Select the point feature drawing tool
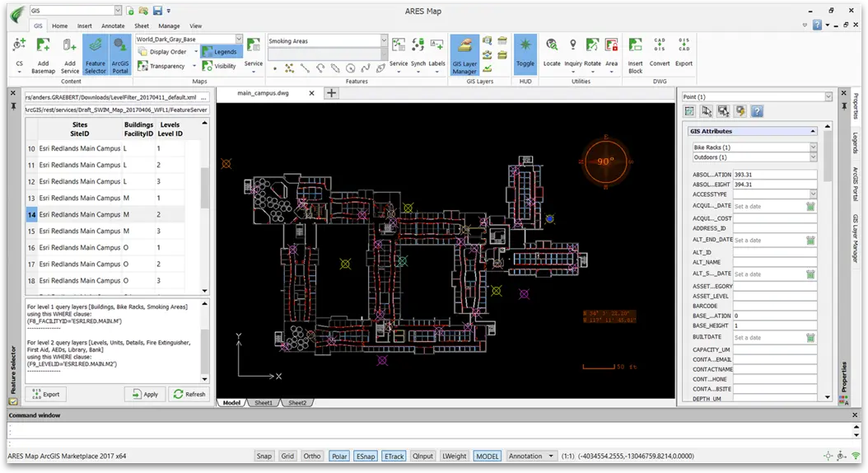 click(275, 68)
